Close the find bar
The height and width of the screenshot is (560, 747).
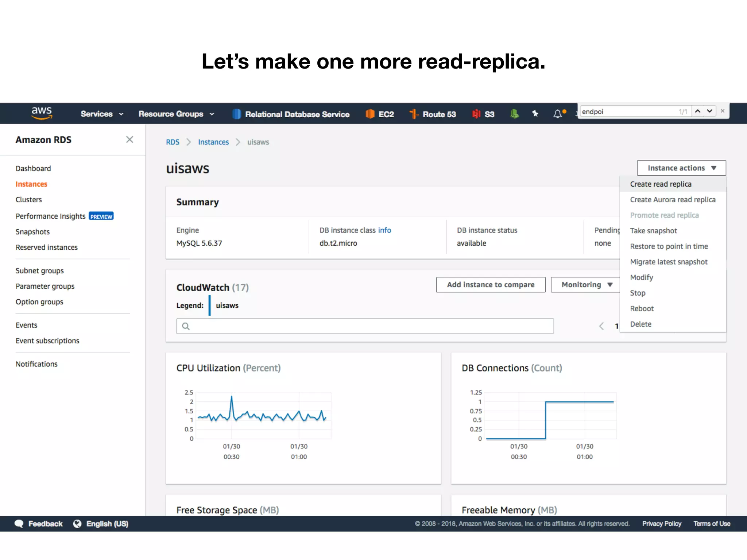tap(723, 111)
